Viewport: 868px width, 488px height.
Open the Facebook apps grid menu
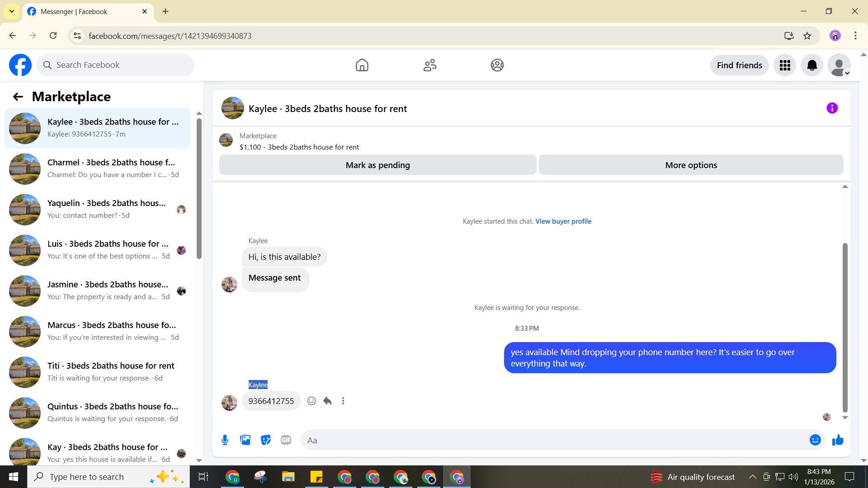[x=785, y=66]
